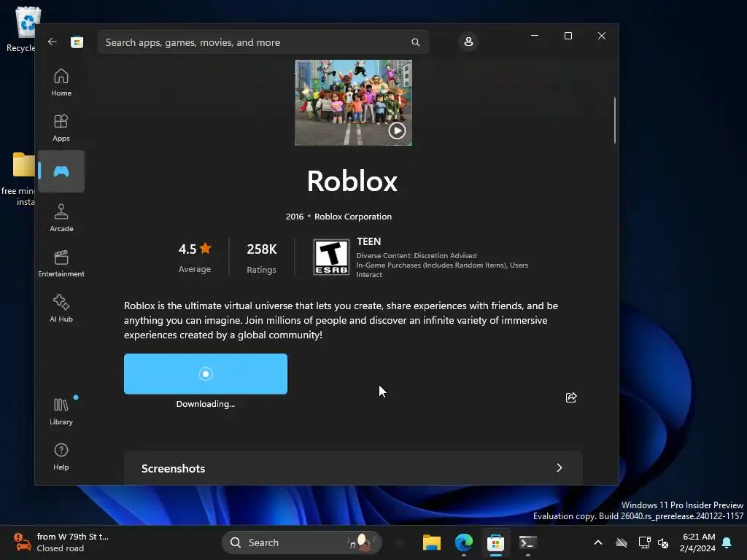Screen dimensions: 747x560
Task: Click the Downloading... status text
Action: (x=205, y=404)
